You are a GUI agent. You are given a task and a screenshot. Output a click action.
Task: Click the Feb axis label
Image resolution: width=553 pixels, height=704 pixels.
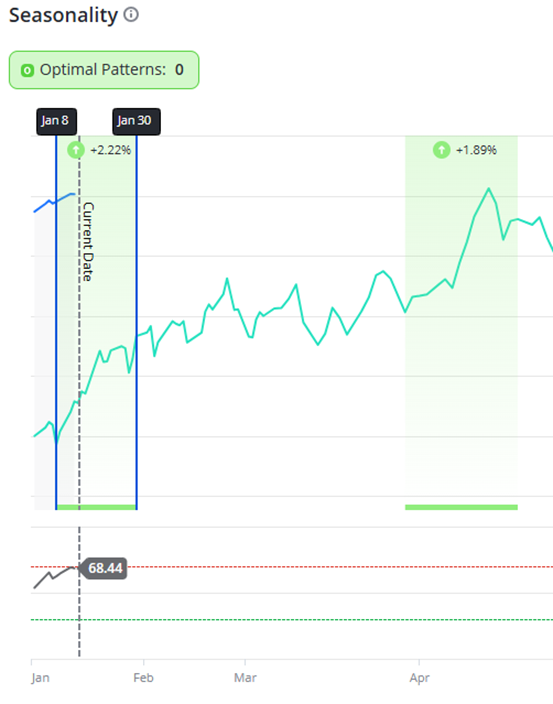click(144, 678)
